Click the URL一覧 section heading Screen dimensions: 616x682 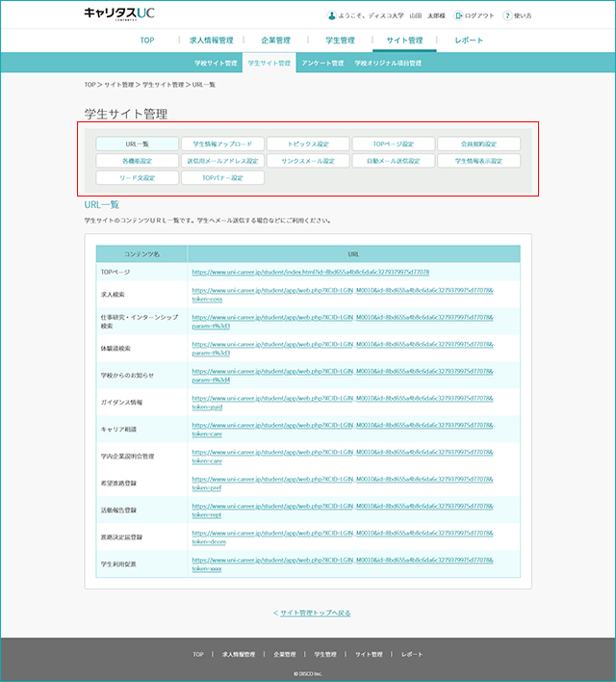pyautogui.click(x=102, y=204)
